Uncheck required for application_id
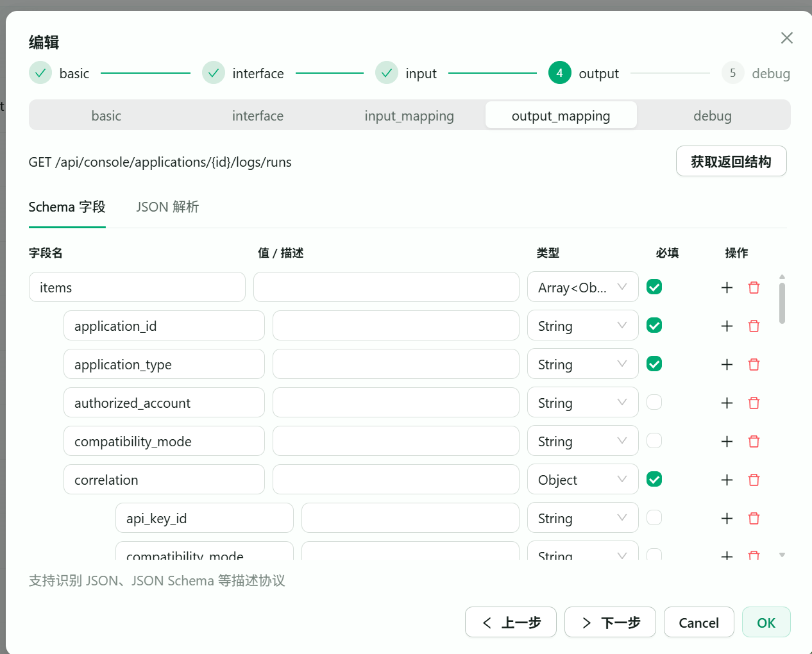The image size is (812, 654). tap(654, 325)
